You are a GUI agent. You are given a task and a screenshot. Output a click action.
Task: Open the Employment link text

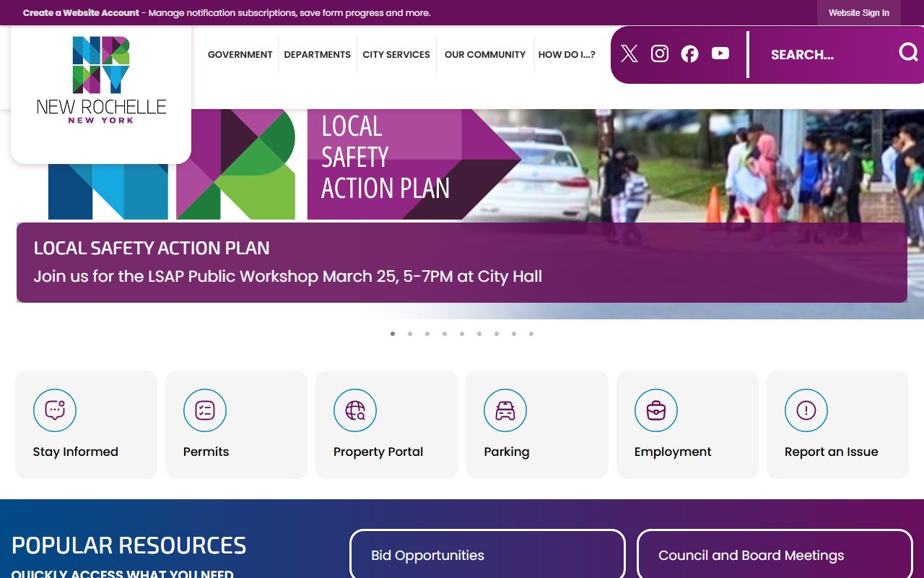(673, 452)
